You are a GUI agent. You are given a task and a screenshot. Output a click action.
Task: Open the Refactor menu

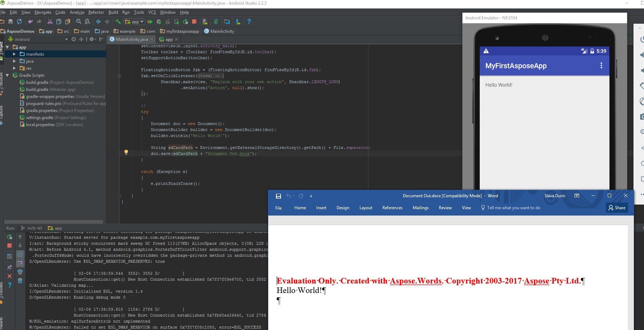click(96, 12)
